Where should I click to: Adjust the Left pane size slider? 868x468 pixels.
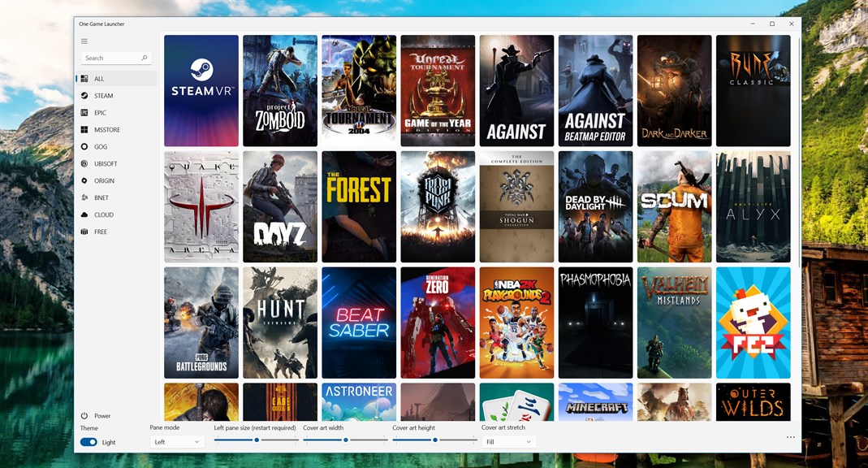coord(257,440)
